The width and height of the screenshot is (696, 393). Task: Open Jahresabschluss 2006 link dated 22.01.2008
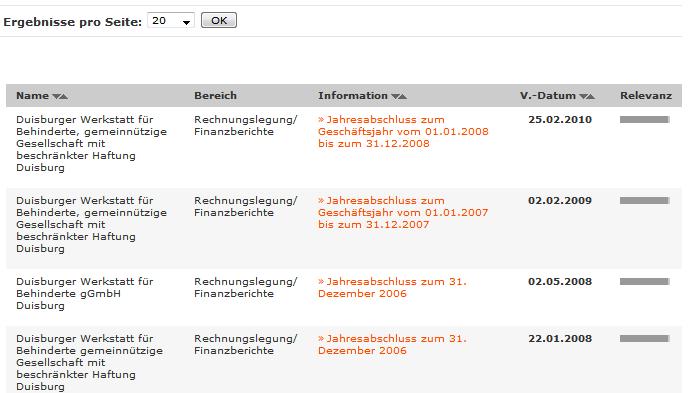click(392, 344)
